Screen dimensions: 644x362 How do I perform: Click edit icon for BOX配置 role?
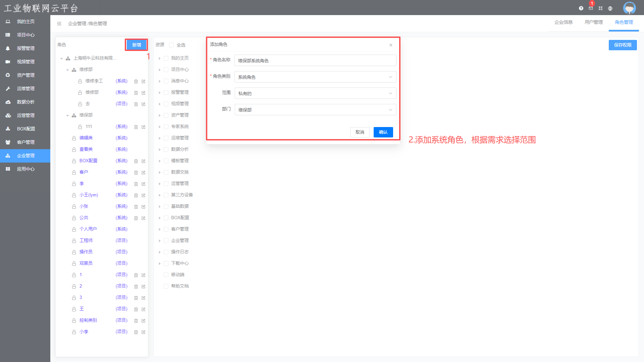143,161
